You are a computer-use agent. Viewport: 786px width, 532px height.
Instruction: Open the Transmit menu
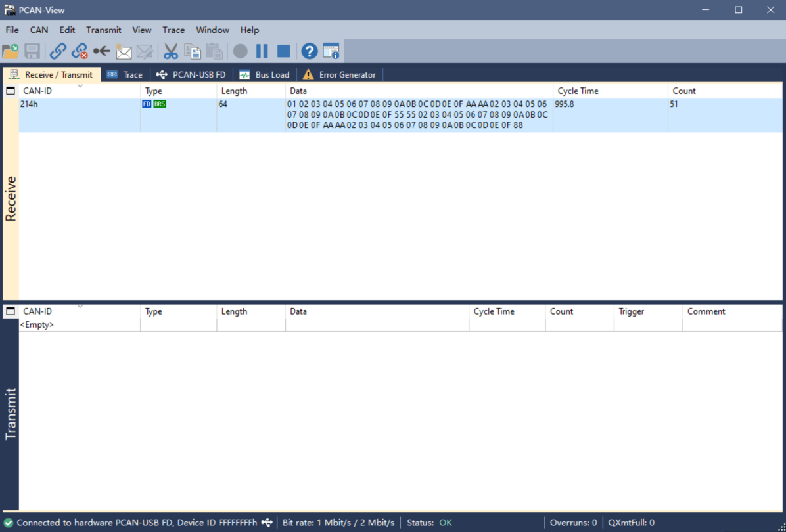(x=104, y=30)
